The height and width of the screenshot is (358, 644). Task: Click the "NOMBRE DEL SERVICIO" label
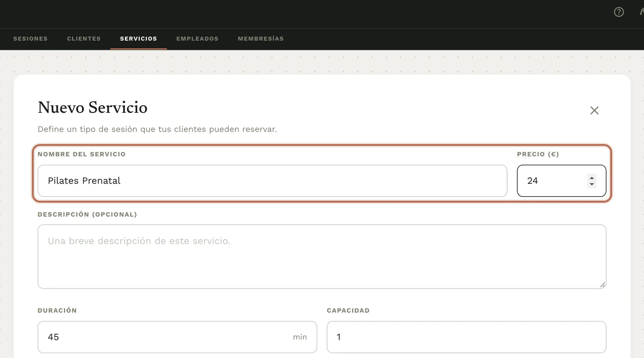pos(82,154)
